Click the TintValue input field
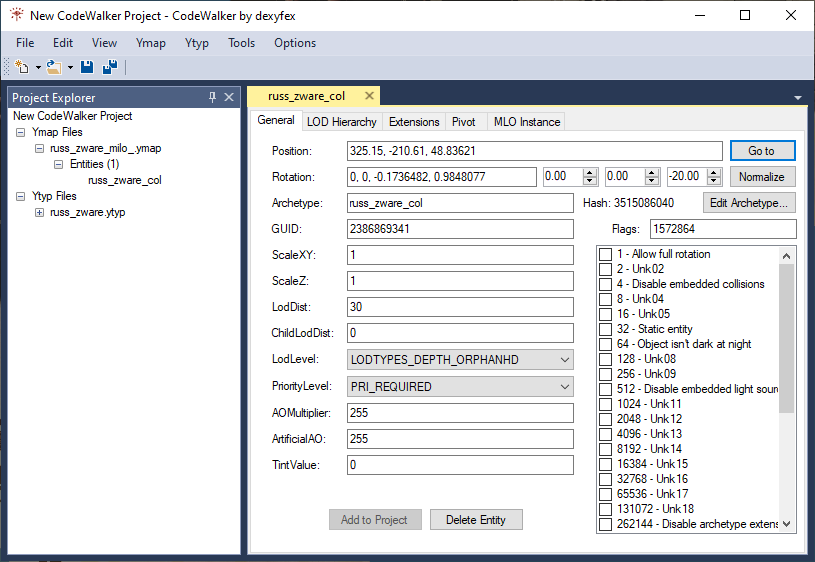This screenshot has width=815, height=562. [x=461, y=465]
